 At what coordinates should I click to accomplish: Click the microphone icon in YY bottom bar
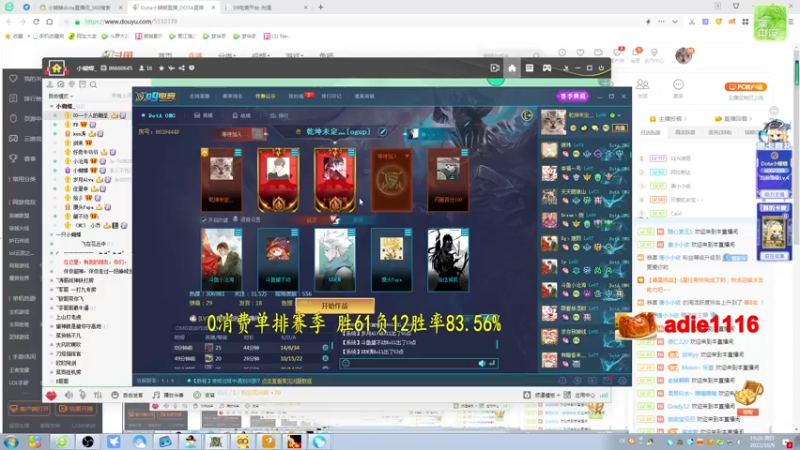point(83,395)
